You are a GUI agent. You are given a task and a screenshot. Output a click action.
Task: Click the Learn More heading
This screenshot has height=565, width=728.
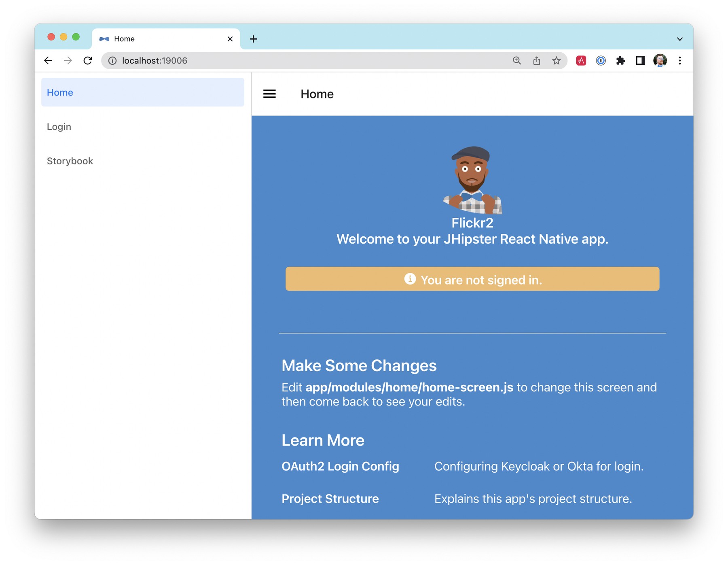[x=323, y=440]
